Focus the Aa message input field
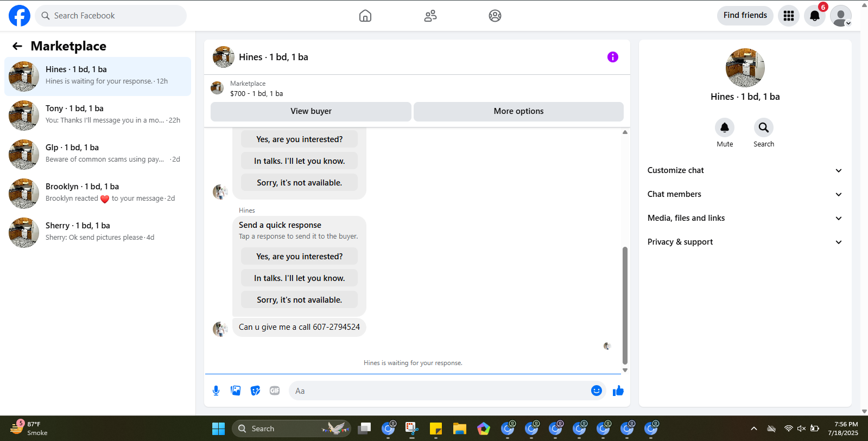 [x=440, y=391]
